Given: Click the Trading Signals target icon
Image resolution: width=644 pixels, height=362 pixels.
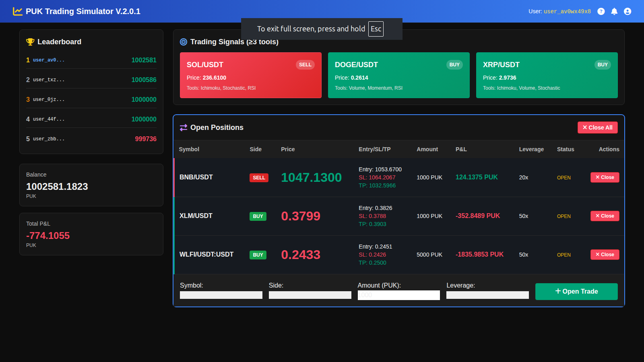Looking at the screenshot, I should (x=184, y=42).
